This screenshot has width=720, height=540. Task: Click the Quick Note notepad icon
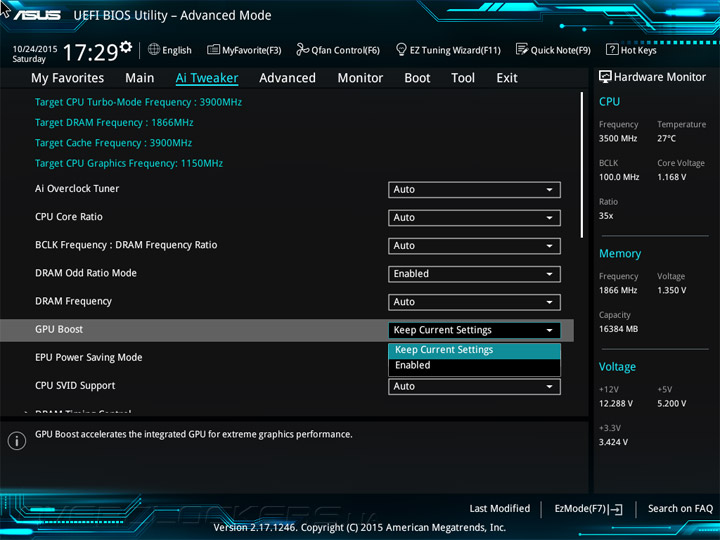click(x=522, y=49)
